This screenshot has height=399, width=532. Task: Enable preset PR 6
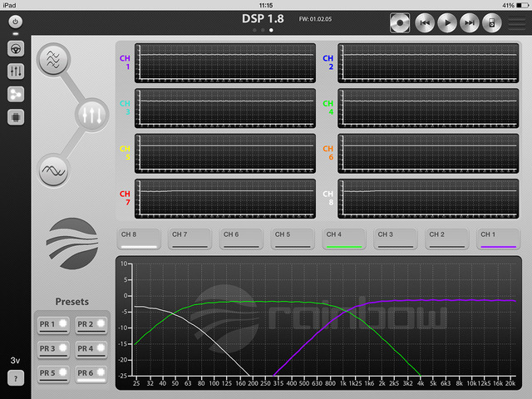(x=91, y=372)
